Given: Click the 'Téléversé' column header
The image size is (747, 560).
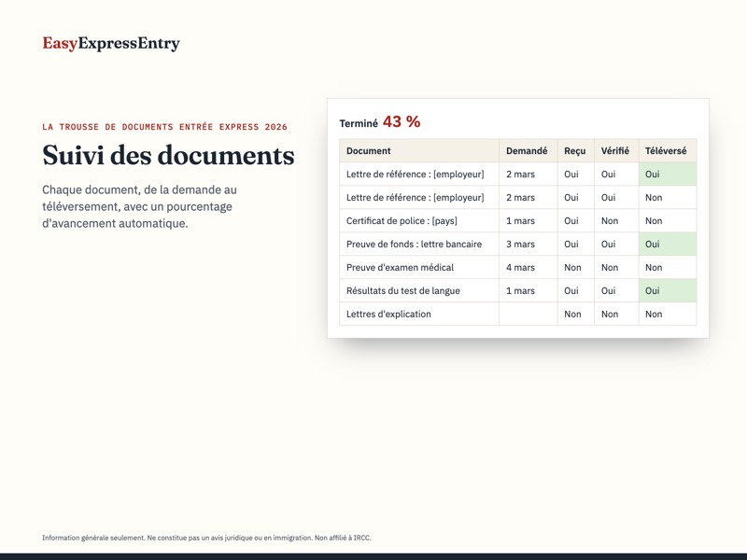Looking at the screenshot, I should point(668,150).
